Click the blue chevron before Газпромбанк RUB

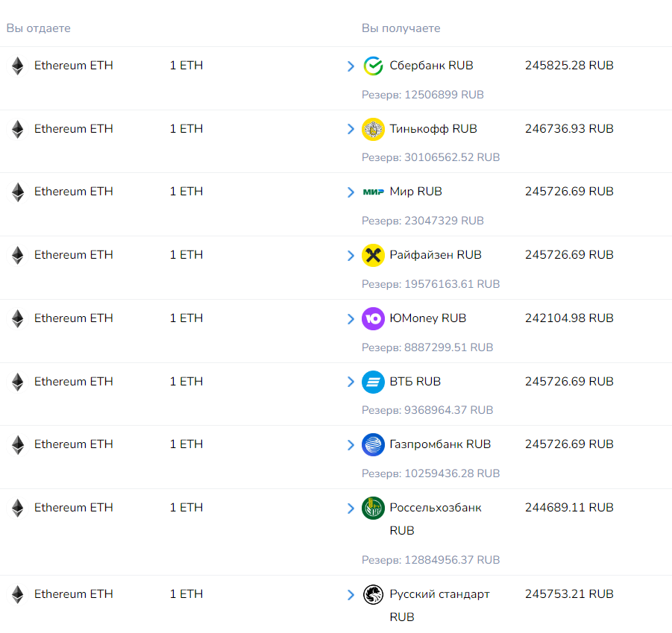(x=351, y=444)
